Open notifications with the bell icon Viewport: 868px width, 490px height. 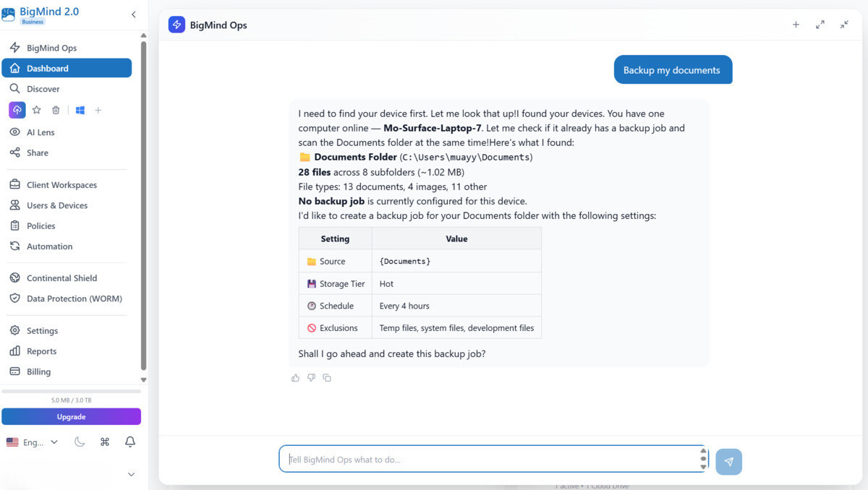pos(130,442)
